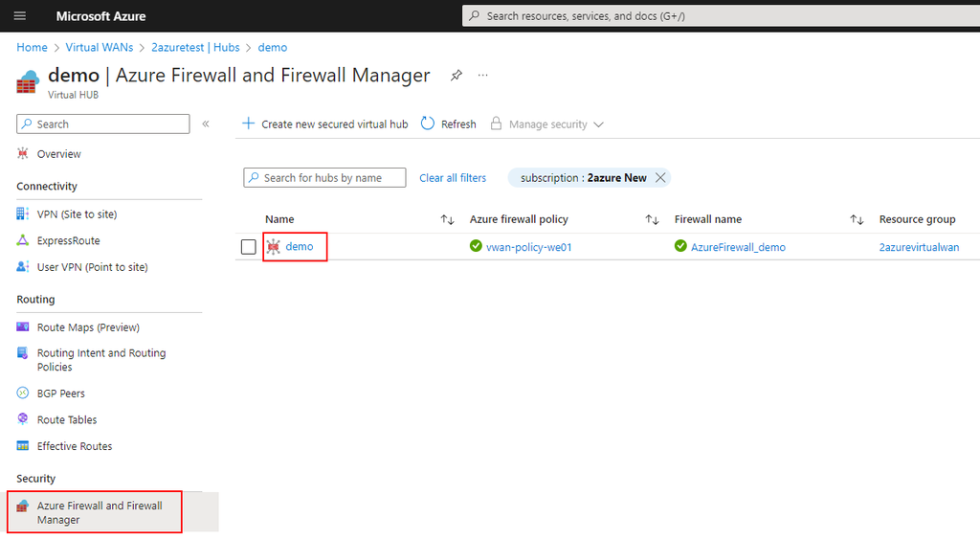
Task: Click green check beside AzureFirewall_demo
Action: click(680, 246)
